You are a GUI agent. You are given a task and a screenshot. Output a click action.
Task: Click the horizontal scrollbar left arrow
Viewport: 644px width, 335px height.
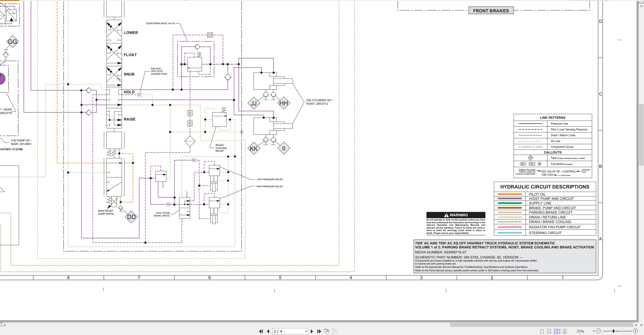pos(5,325)
